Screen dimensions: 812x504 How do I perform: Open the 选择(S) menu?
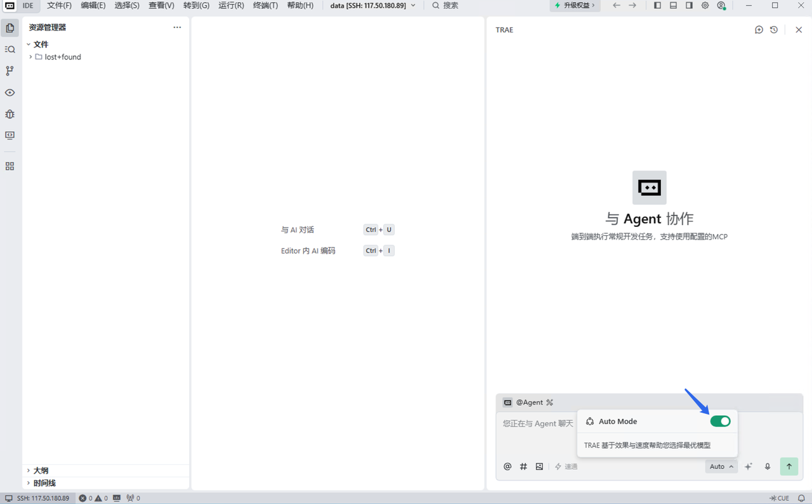coord(127,6)
